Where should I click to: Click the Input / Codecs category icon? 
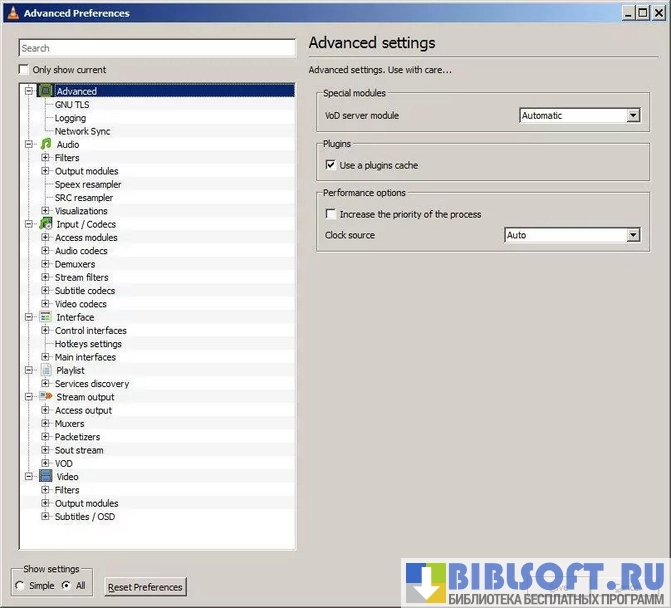pyautogui.click(x=45, y=224)
